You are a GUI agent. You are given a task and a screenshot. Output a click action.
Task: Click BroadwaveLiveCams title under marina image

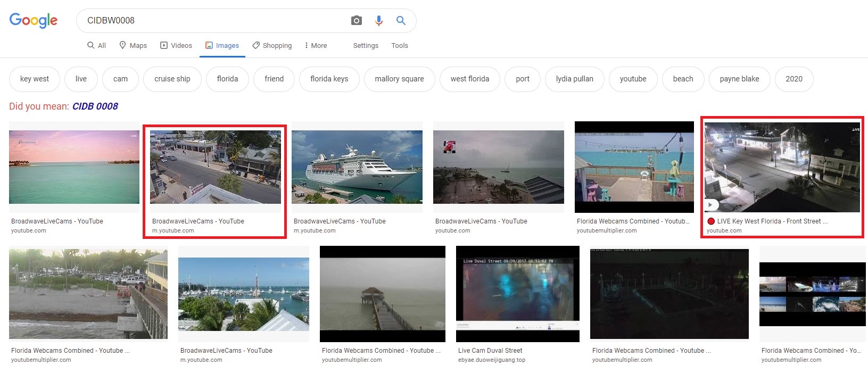click(226, 351)
